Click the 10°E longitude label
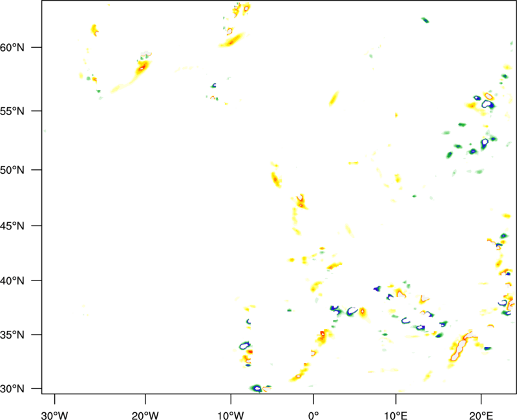 click(396, 415)
